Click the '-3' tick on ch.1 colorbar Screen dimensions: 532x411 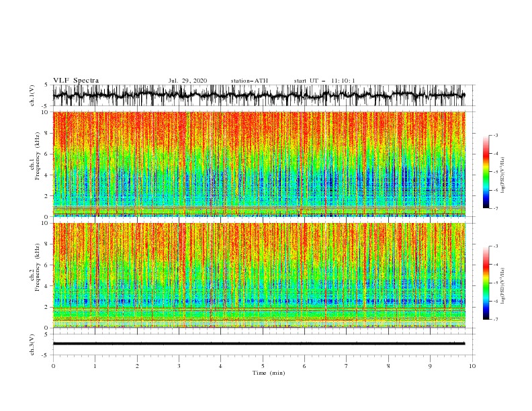tap(496, 135)
